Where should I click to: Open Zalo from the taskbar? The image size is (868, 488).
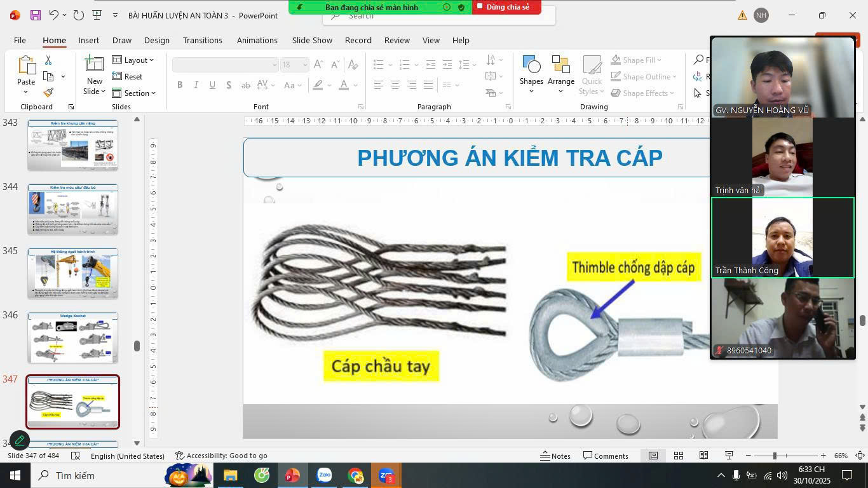[x=324, y=475]
